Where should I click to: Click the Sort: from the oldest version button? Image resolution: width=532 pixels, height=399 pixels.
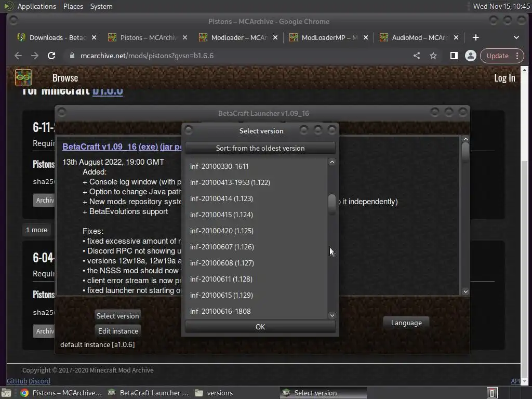260,148
